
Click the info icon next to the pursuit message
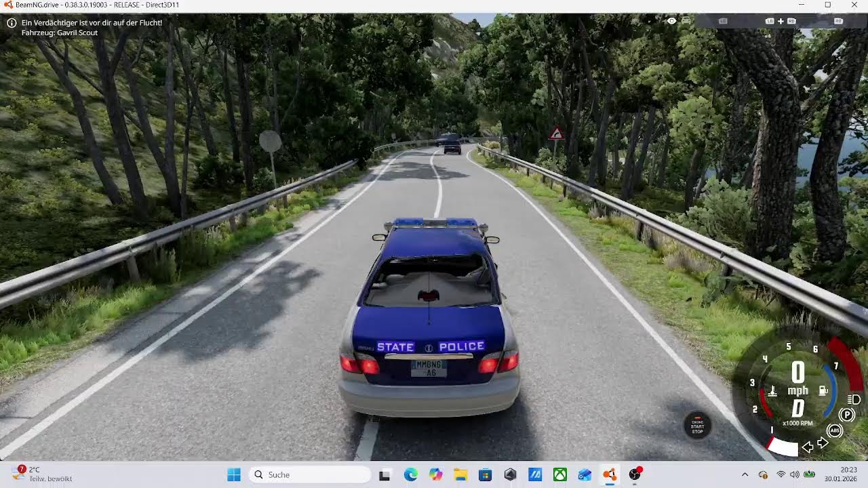pos(12,22)
